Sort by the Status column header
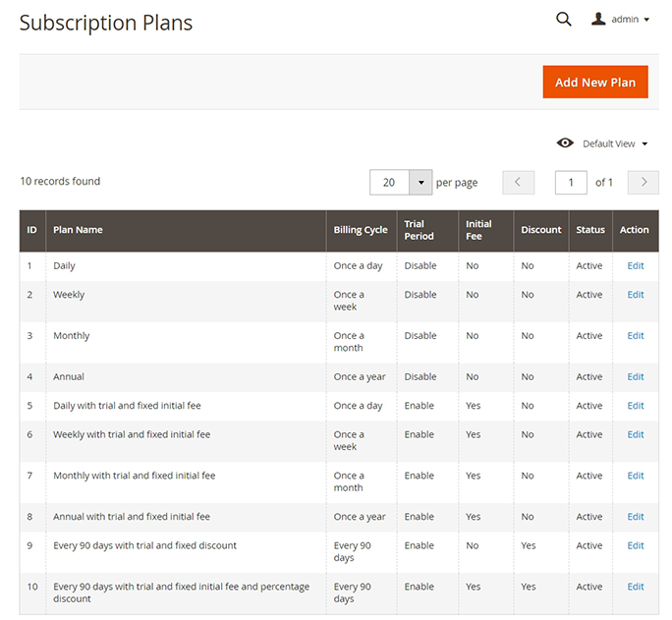The height and width of the screenshot is (620, 672). coord(590,230)
